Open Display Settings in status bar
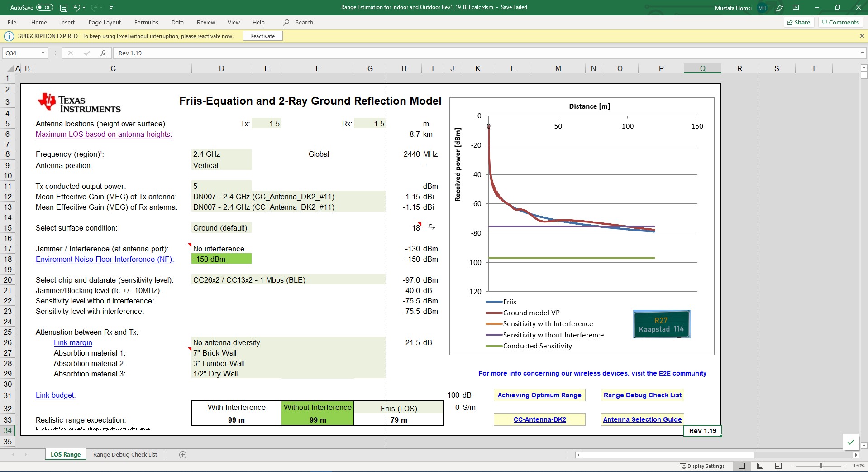Viewport: 868px width, 472px height. pos(702,466)
